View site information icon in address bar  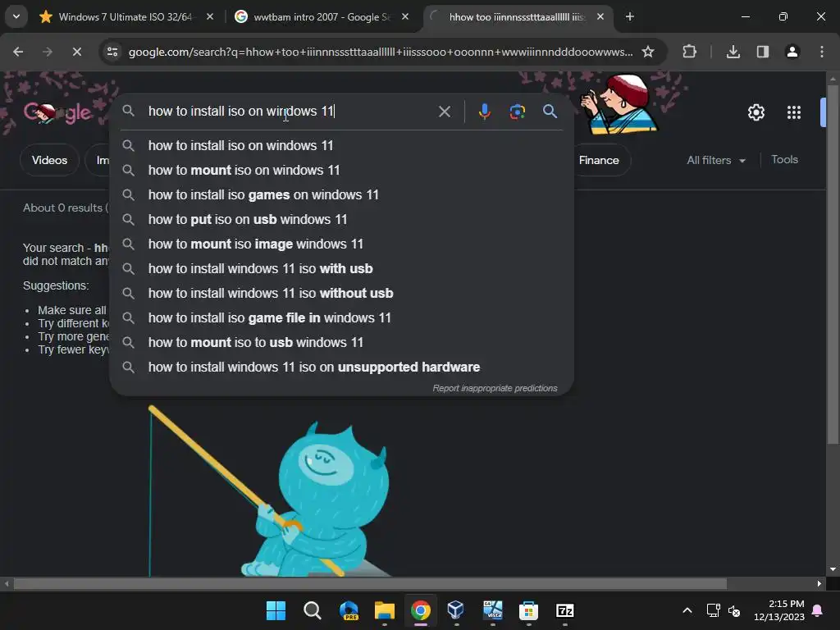pyautogui.click(x=112, y=52)
